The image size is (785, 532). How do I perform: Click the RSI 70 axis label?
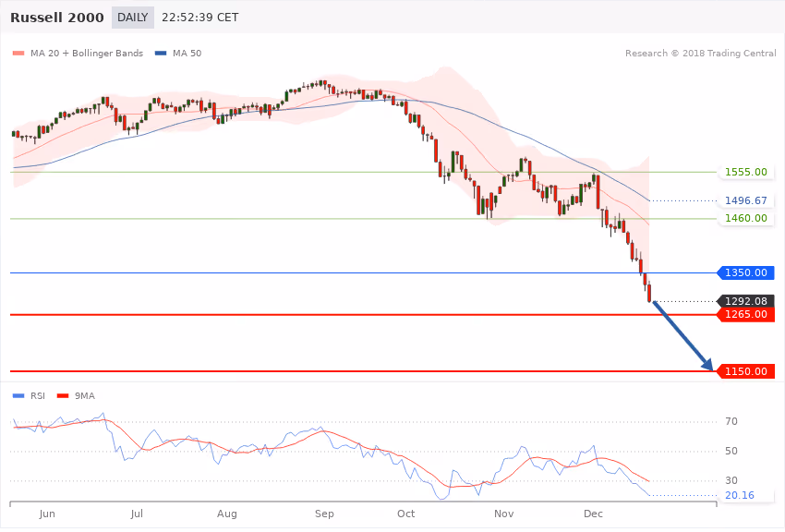(x=731, y=421)
